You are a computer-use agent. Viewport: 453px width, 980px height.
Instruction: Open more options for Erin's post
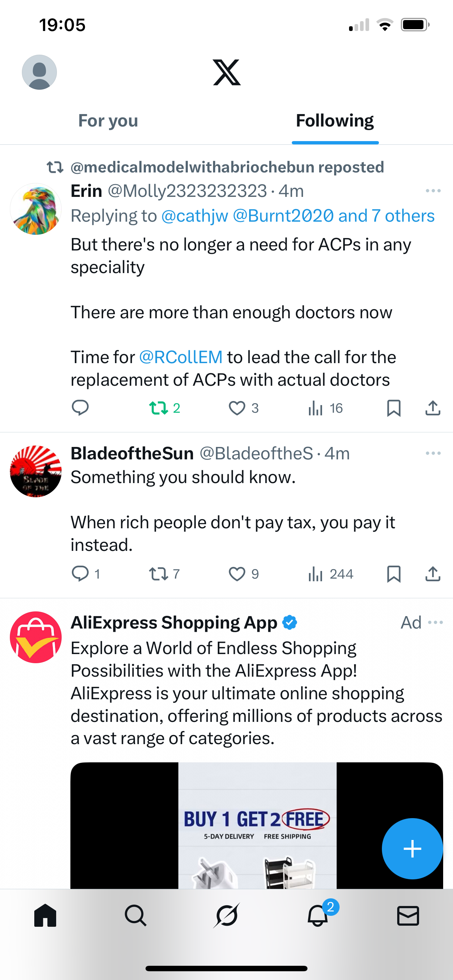coord(433,191)
